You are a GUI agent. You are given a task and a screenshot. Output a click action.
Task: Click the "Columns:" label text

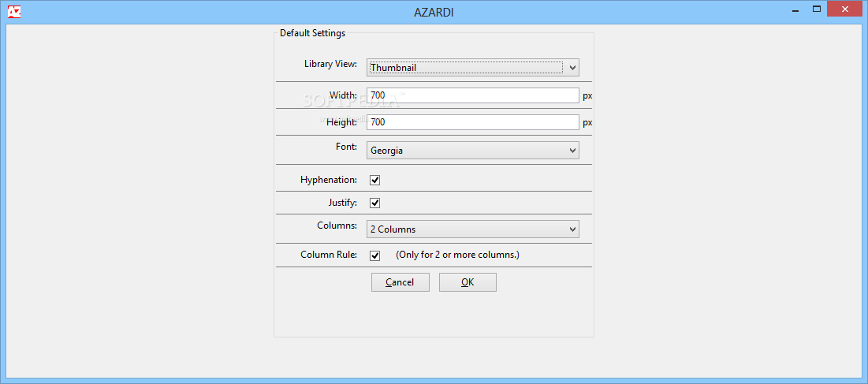(x=337, y=226)
